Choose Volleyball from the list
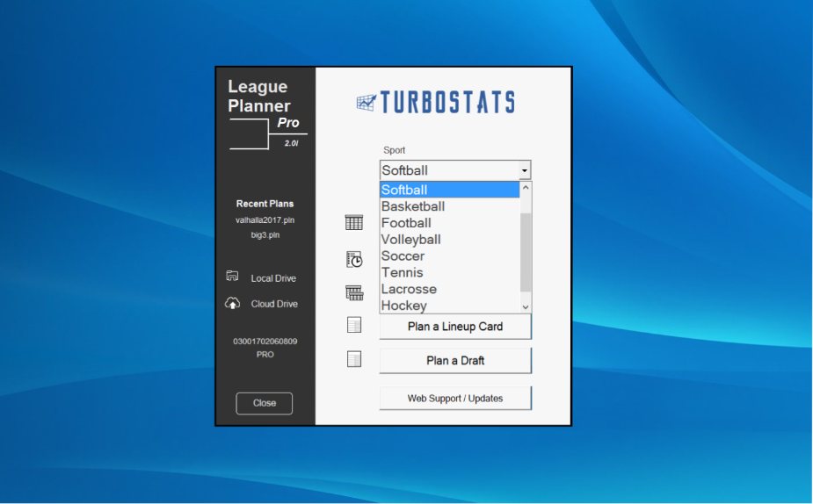This screenshot has height=504, width=813. tap(449, 240)
